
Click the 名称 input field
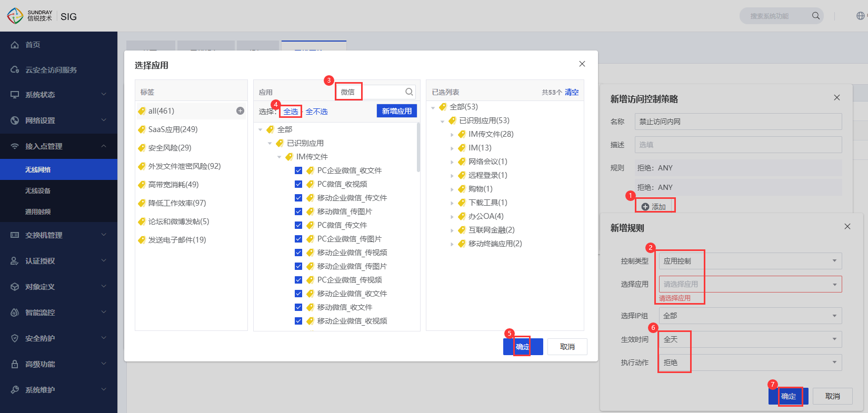coord(739,122)
